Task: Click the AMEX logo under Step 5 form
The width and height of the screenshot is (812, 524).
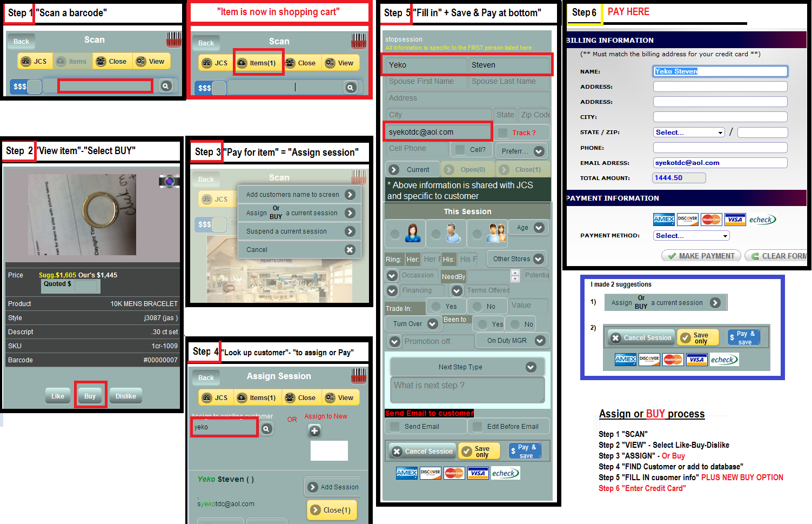Action: [406, 473]
